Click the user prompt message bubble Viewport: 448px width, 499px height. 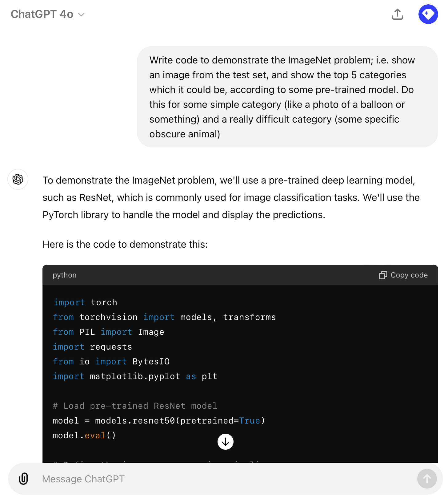click(x=287, y=97)
